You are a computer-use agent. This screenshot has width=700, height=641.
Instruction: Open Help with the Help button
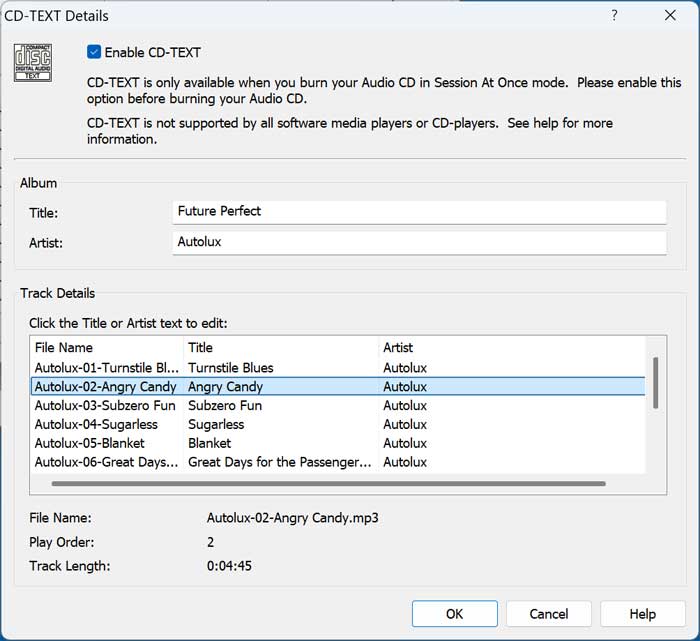click(x=642, y=614)
